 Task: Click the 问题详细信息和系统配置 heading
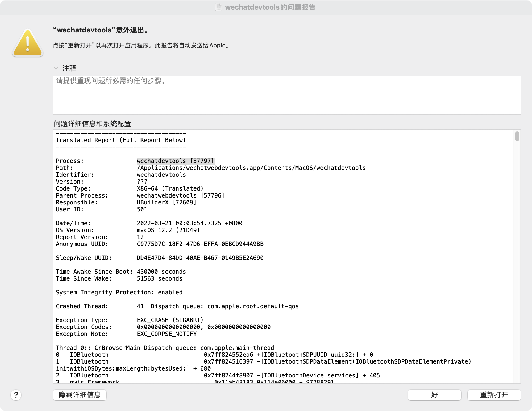[92, 124]
